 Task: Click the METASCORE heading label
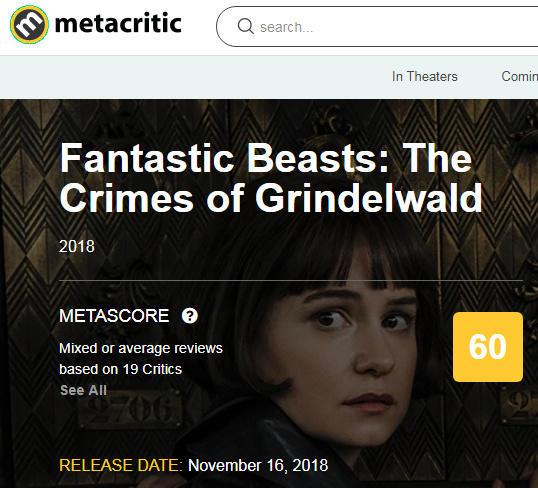(x=114, y=315)
